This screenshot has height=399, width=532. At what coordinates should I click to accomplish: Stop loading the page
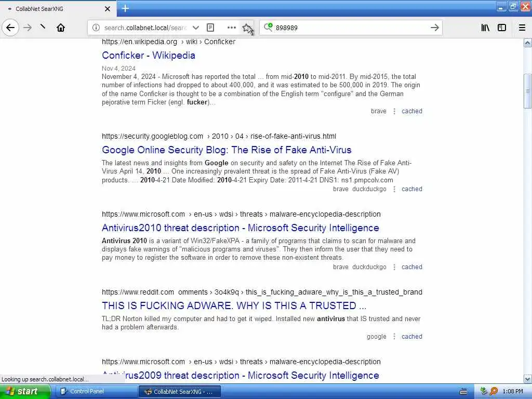pos(43,27)
